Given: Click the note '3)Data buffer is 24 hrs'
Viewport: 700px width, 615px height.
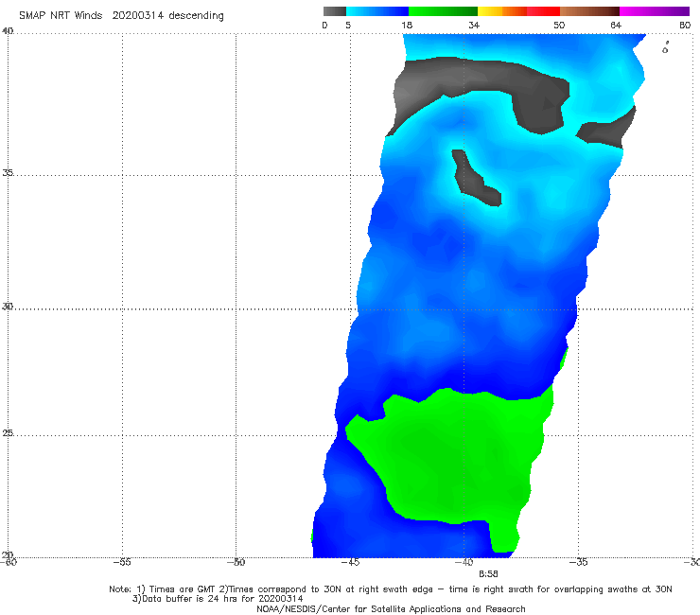Looking at the screenshot, I should (x=218, y=599).
